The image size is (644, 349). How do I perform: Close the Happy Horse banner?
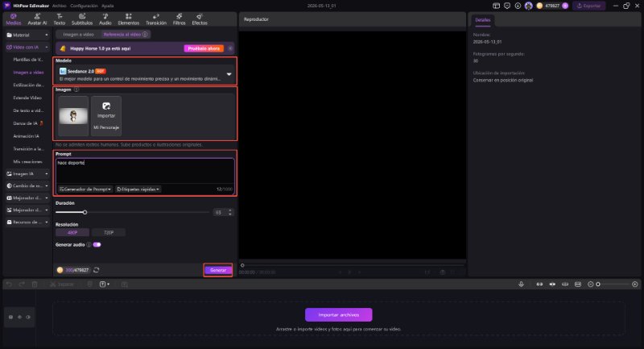230,48
